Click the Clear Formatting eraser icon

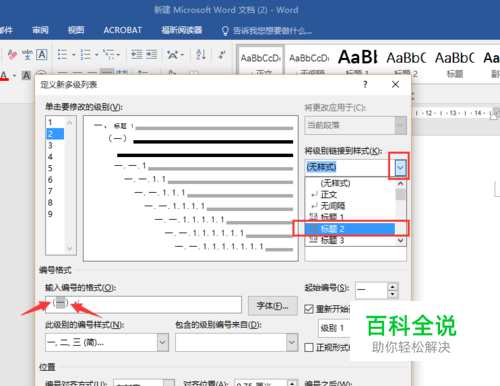click(12, 54)
